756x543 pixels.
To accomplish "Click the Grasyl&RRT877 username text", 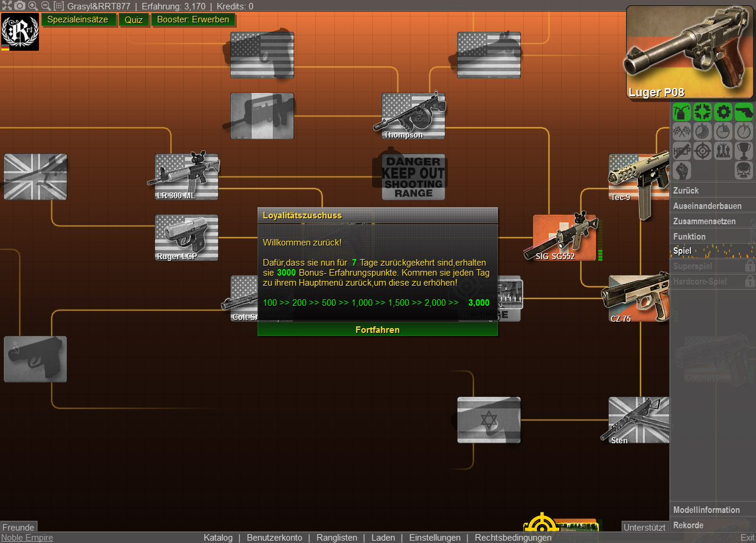I will click(x=99, y=6).
